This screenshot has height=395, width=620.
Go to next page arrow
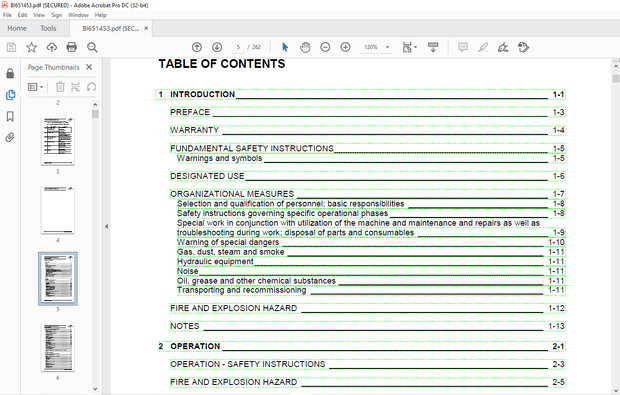pyautogui.click(x=217, y=47)
